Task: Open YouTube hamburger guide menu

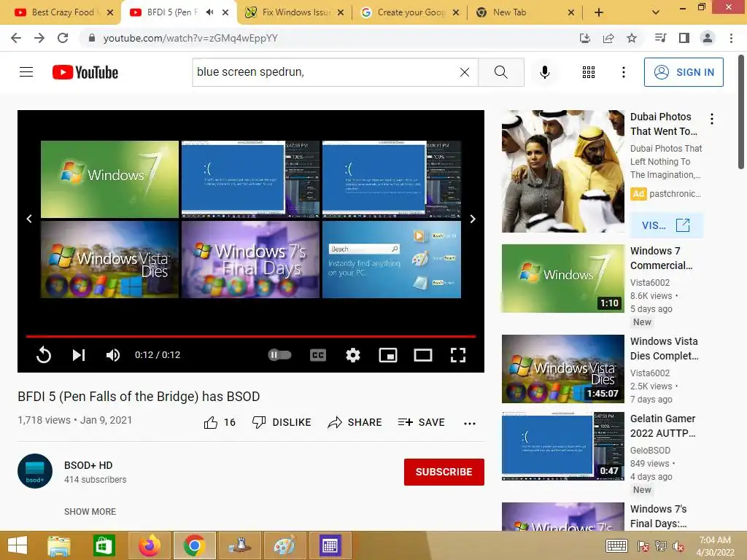Action: click(x=26, y=72)
